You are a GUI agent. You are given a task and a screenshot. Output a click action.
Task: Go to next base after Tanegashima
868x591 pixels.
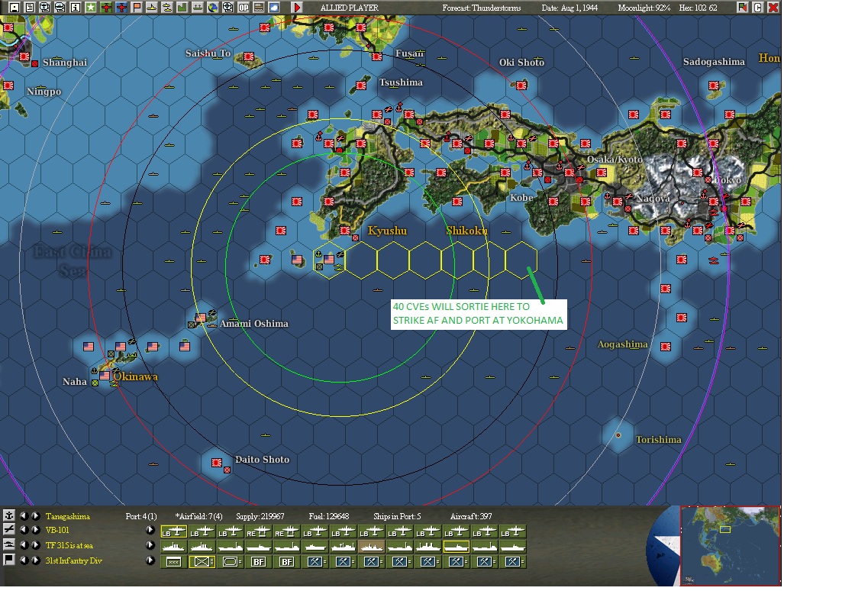[35, 515]
